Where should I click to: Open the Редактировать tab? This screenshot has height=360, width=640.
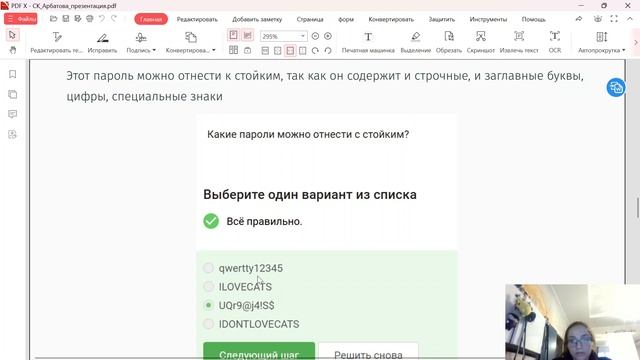[x=197, y=19]
